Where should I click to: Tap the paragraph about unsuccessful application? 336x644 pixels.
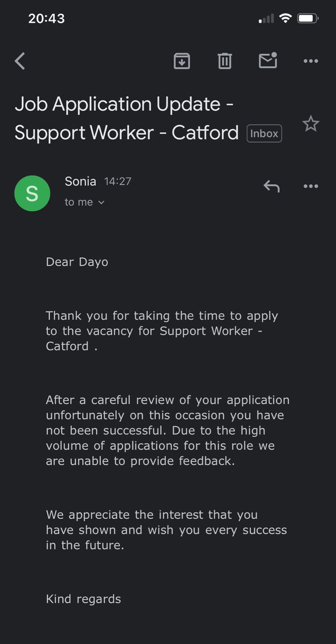click(168, 430)
